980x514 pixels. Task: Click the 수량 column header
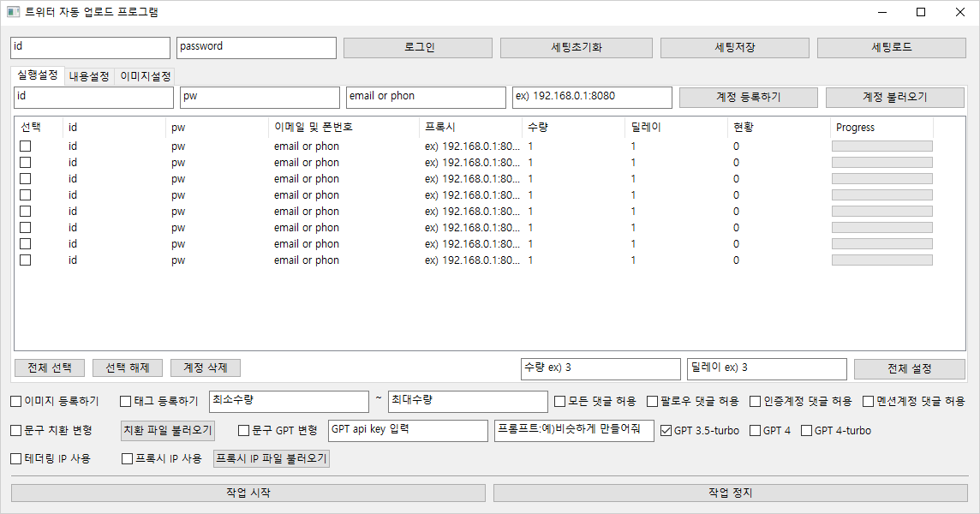pos(574,128)
